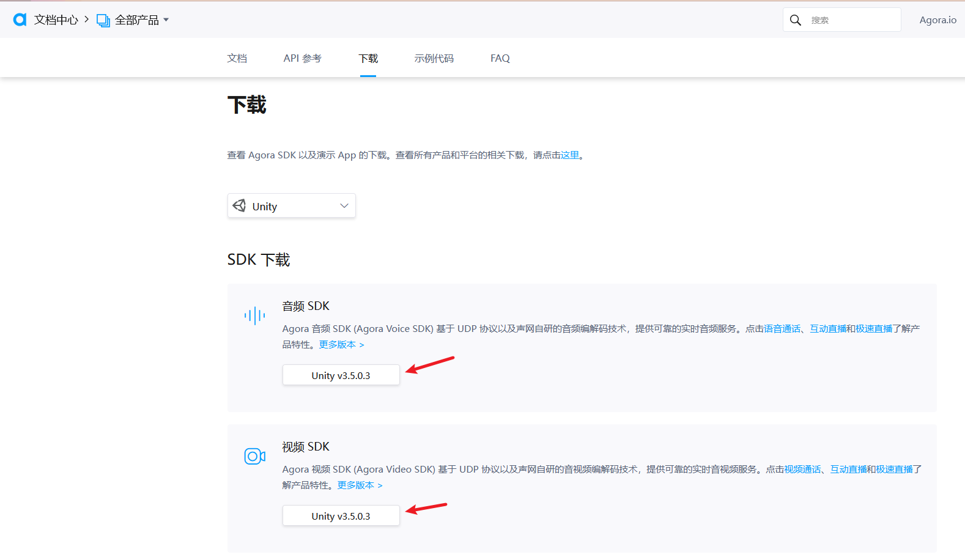The height and width of the screenshot is (560, 965).
Task: Open 互动直播 link in audio SDK description
Action: [828, 329]
